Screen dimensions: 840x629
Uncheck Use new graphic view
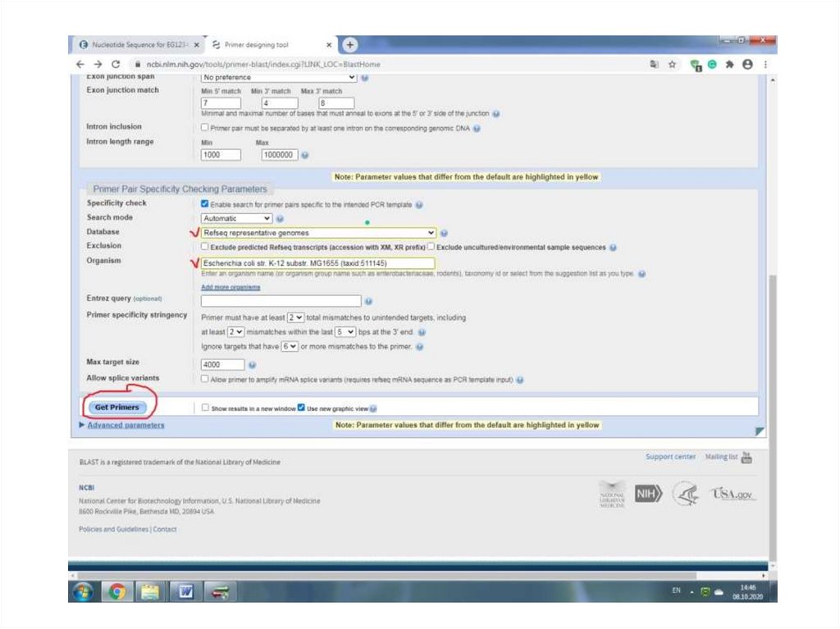301,408
